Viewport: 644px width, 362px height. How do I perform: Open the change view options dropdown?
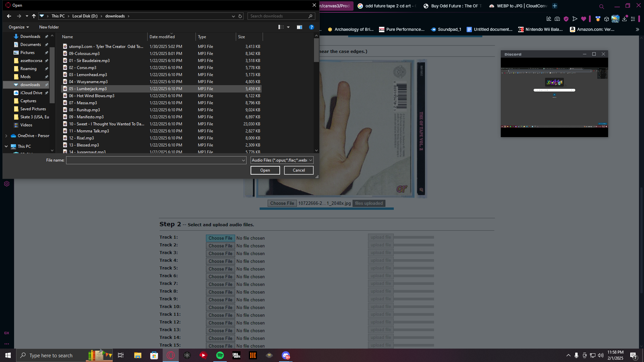[288, 27]
